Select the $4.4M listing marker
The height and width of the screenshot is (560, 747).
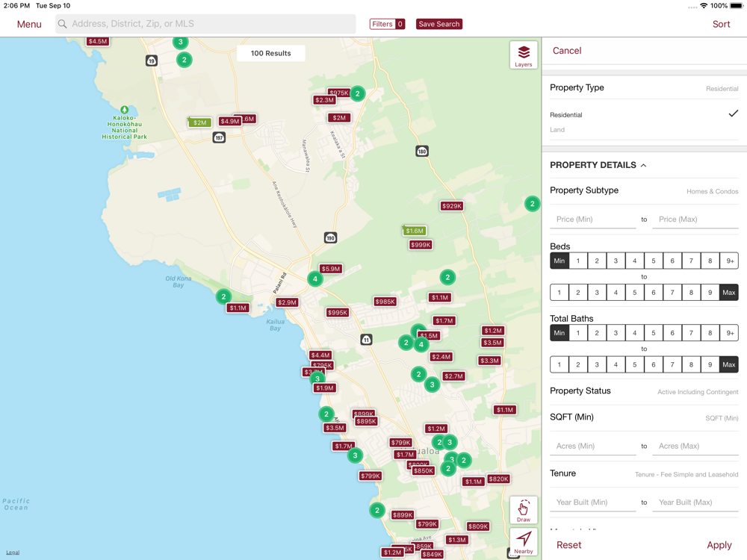pos(320,355)
